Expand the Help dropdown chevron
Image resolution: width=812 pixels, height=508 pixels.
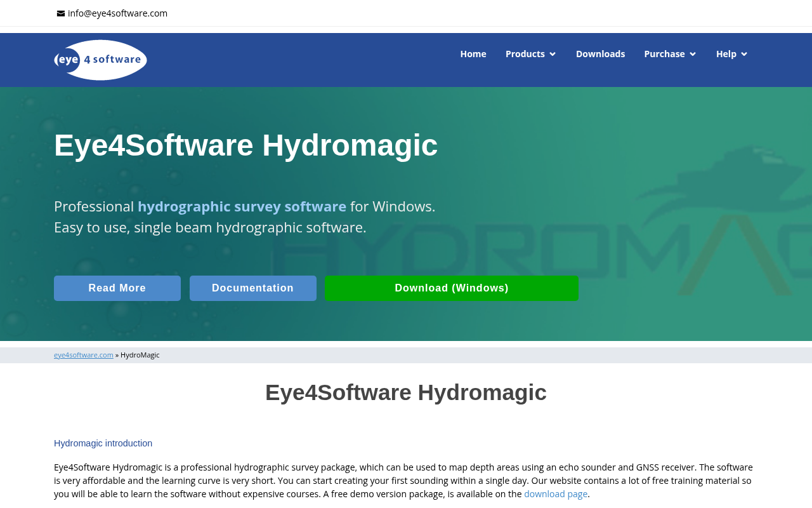tap(744, 54)
